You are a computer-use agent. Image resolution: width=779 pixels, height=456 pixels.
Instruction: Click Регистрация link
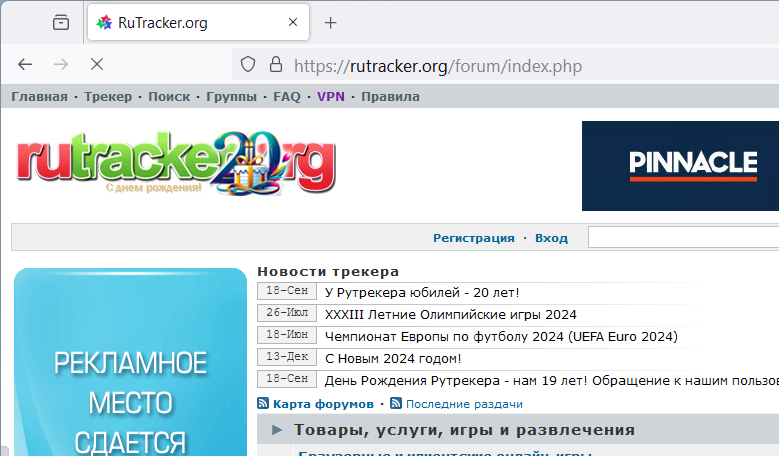click(x=473, y=238)
